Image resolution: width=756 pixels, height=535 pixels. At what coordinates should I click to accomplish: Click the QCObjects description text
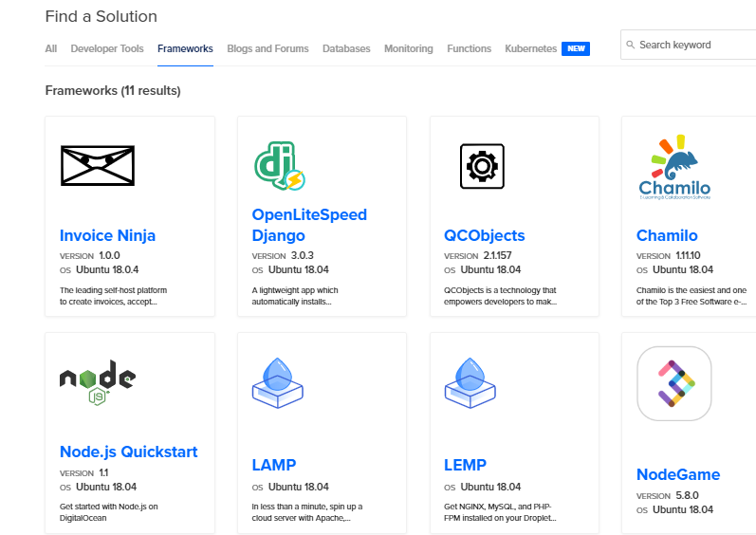500,296
